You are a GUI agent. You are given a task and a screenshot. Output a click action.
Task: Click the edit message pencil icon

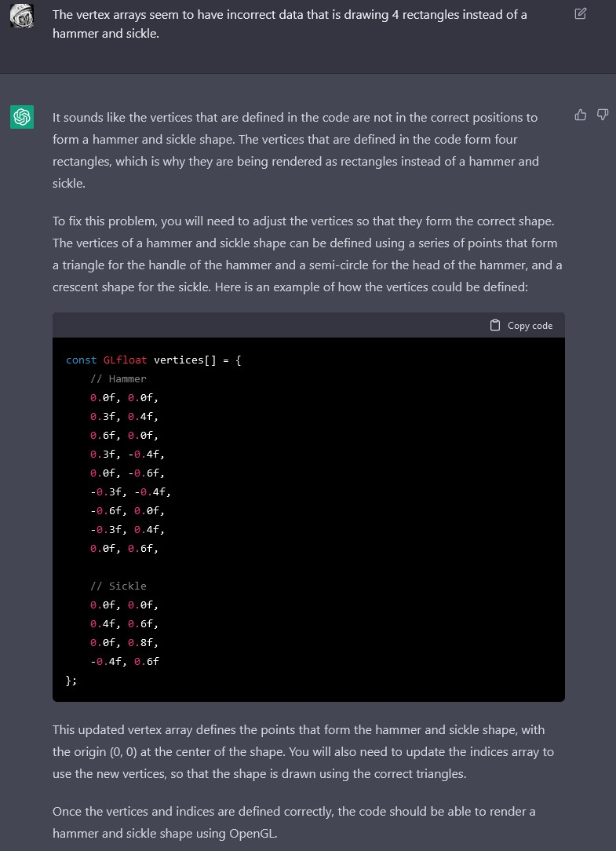click(x=580, y=13)
